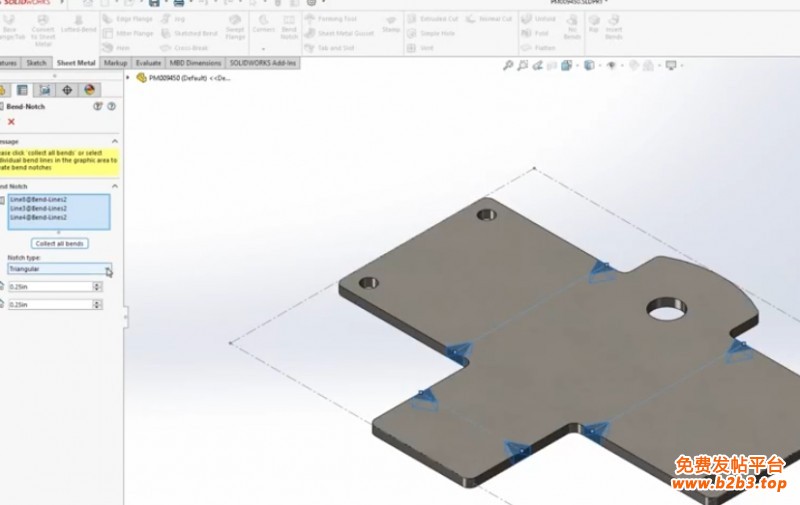This screenshot has height=505, width=800.
Task: Click the second 0.25in input field
Action: (x=50, y=305)
